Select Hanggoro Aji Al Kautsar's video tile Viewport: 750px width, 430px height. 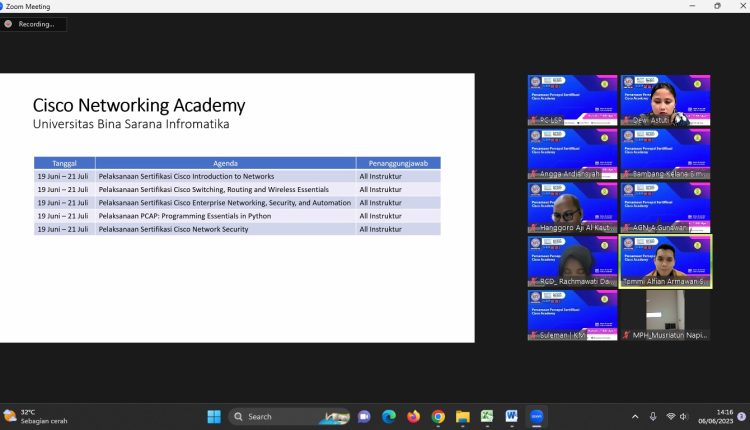[x=573, y=208]
